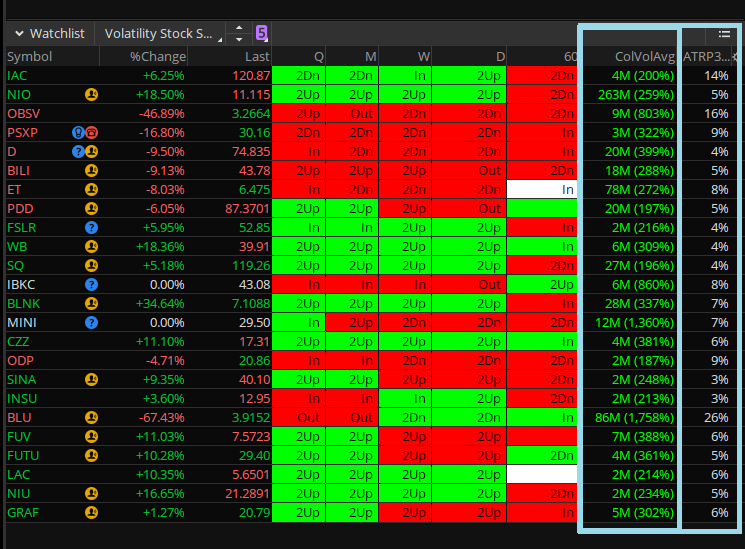745x549 pixels.
Task: Select the ODP symbol
Action: coord(20,361)
